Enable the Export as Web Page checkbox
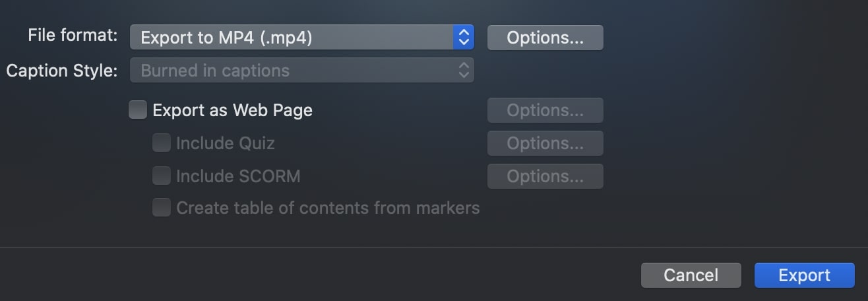Image resolution: width=868 pixels, height=301 pixels. (x=138, y=110)
